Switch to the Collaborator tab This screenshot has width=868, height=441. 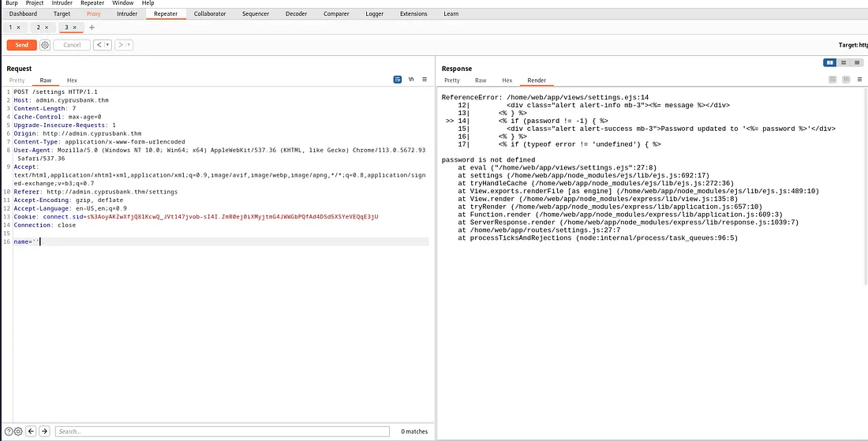click(210, 14)
